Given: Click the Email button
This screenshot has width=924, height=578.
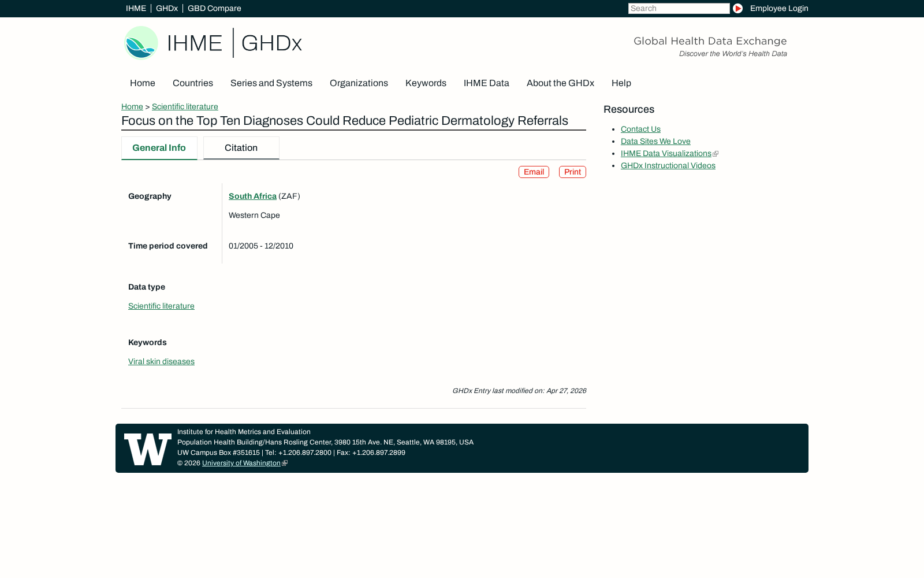Looking at the screenshot, I should coord(534,172).
